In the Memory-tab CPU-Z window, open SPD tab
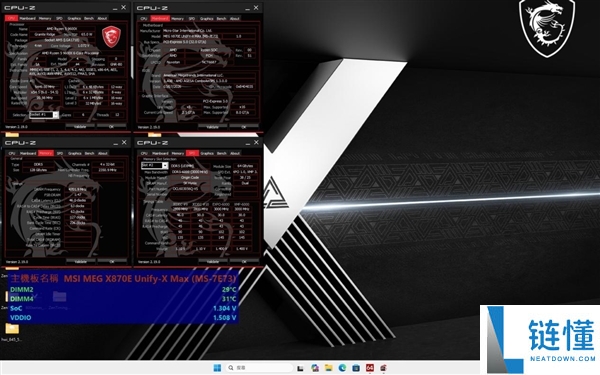600x375 pixels. [x=60, y=153]
